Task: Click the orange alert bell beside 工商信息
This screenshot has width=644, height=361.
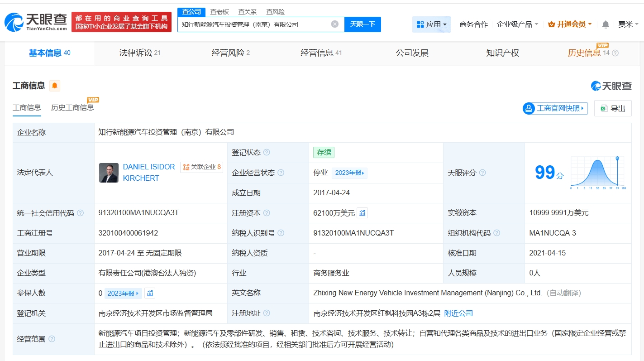Action: pyautogui.click(x=55, y=86)
